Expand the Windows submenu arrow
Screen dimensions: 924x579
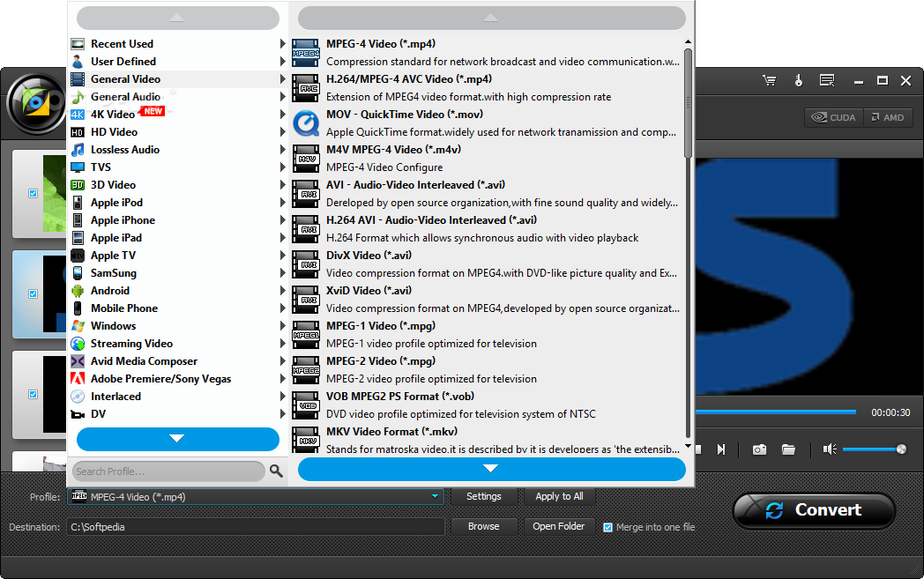282,326
